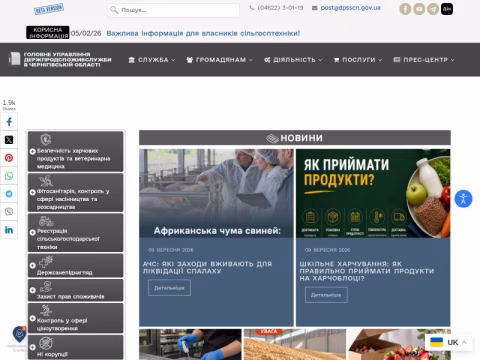This screenshot has width=480, height=360.
Task: Open the strawberries in boxes thumbnail
Action: click(399, 344)
